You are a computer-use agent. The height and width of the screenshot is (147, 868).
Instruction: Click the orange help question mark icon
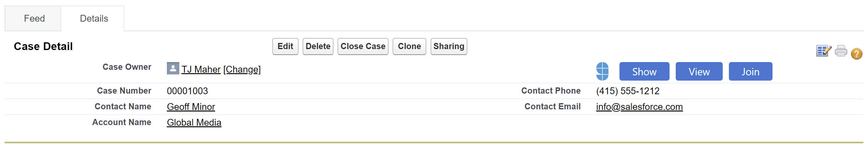[x=856, y=53]
